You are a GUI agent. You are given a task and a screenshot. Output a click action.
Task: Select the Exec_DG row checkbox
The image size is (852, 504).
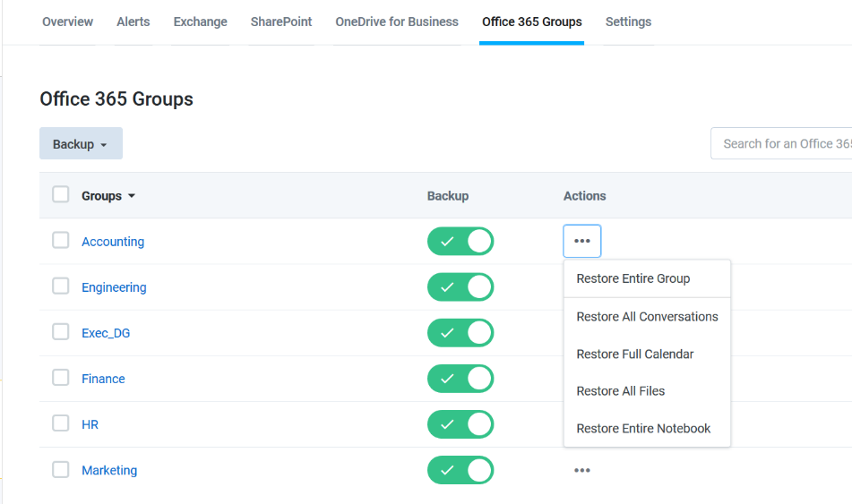(60, 332)
